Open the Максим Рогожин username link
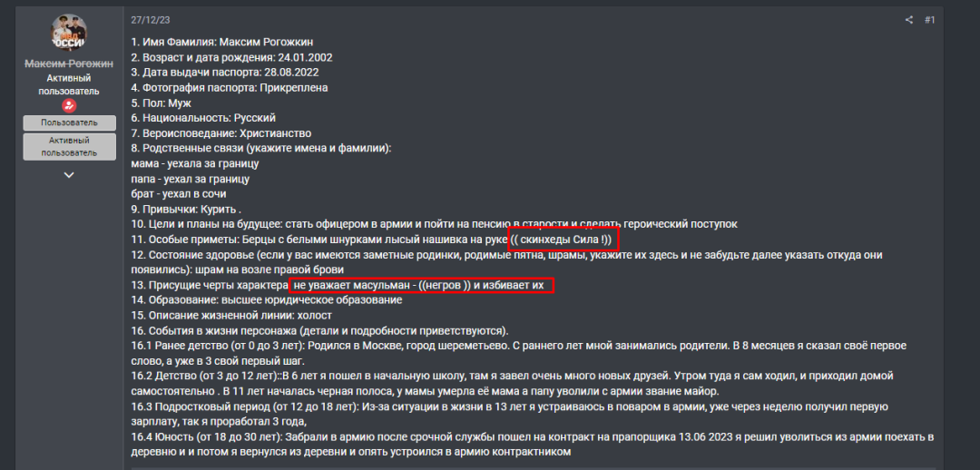980x470 pixels. point(69,64)
